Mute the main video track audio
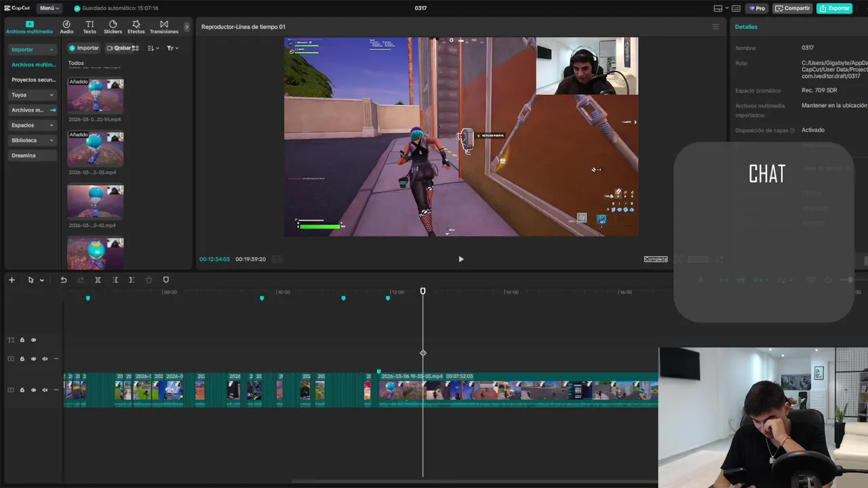This screenshot has height=488, width=868. [45, 390]
